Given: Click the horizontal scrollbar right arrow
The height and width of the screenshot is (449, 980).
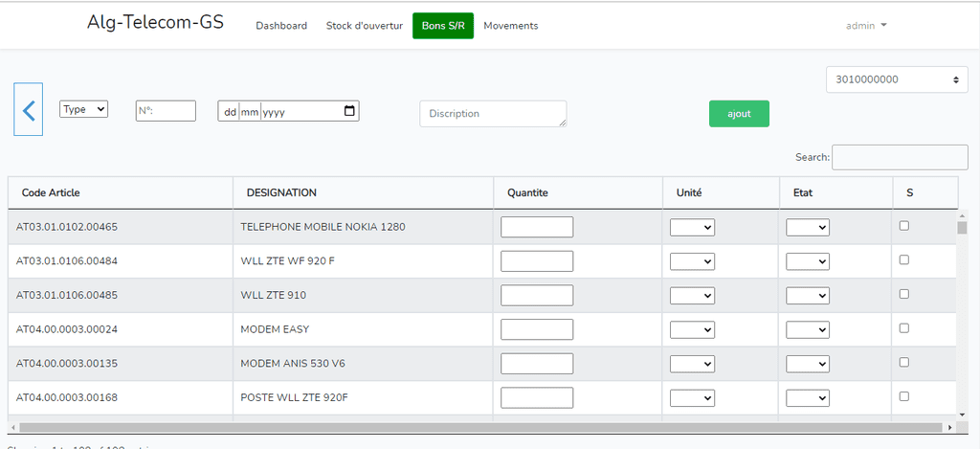Looking at the screenshot, I should 949,428.
